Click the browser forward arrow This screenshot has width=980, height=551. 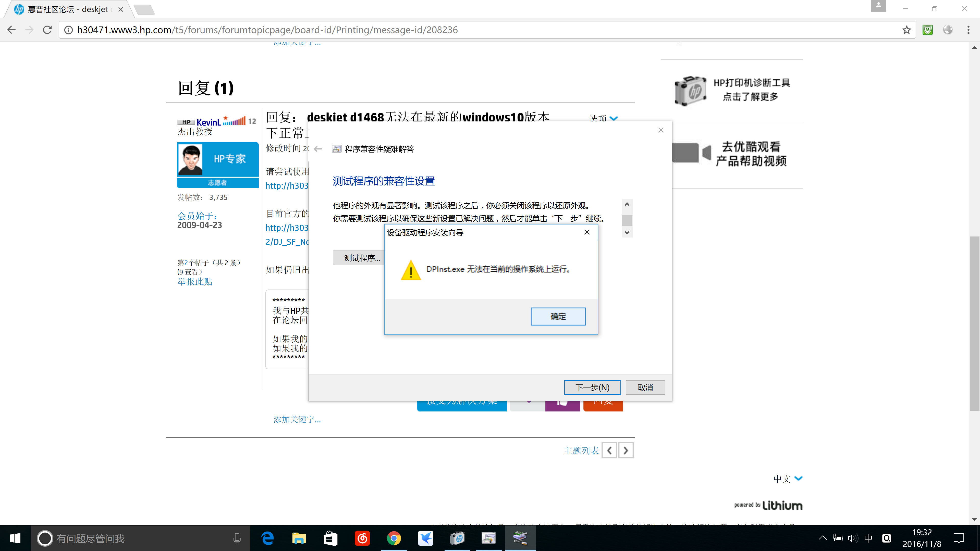pos(29,30)
